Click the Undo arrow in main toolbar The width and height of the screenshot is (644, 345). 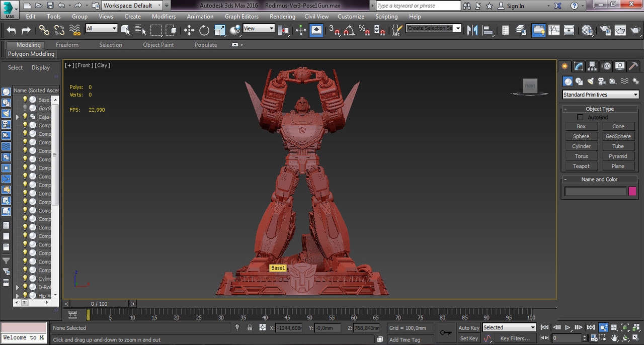click(11, 30)
